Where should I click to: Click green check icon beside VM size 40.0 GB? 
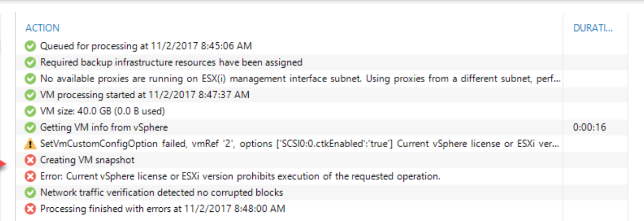pos(31,111)
